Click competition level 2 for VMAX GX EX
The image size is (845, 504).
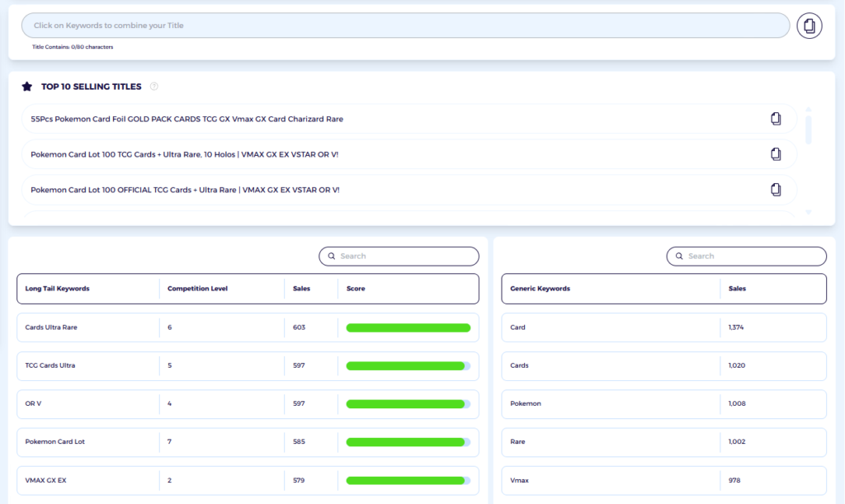(170, 480)
